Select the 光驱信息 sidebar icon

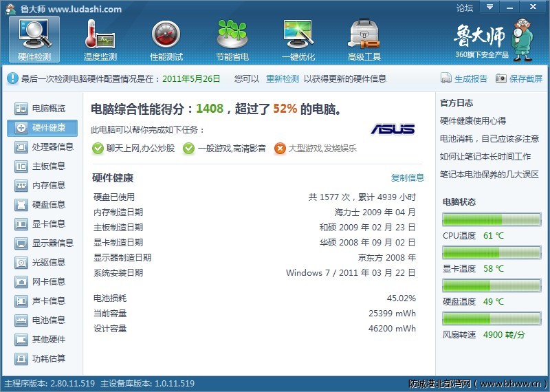pos(21,263)
